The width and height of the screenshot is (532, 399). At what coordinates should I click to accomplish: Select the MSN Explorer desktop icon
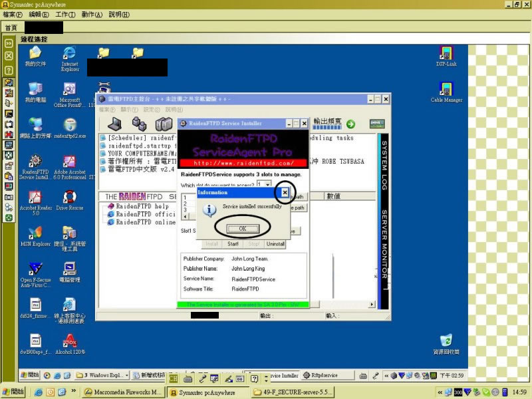click(35, 236)
